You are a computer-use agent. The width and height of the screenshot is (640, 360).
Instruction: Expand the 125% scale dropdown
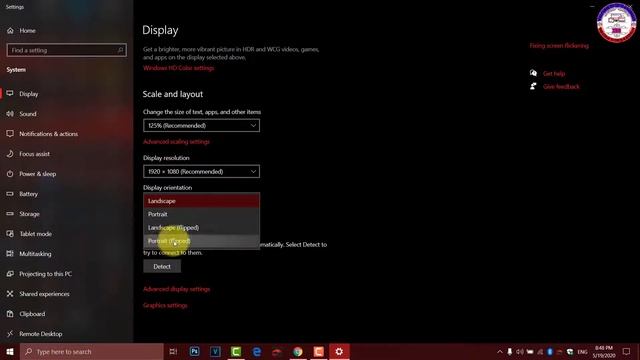click(201, 125)
